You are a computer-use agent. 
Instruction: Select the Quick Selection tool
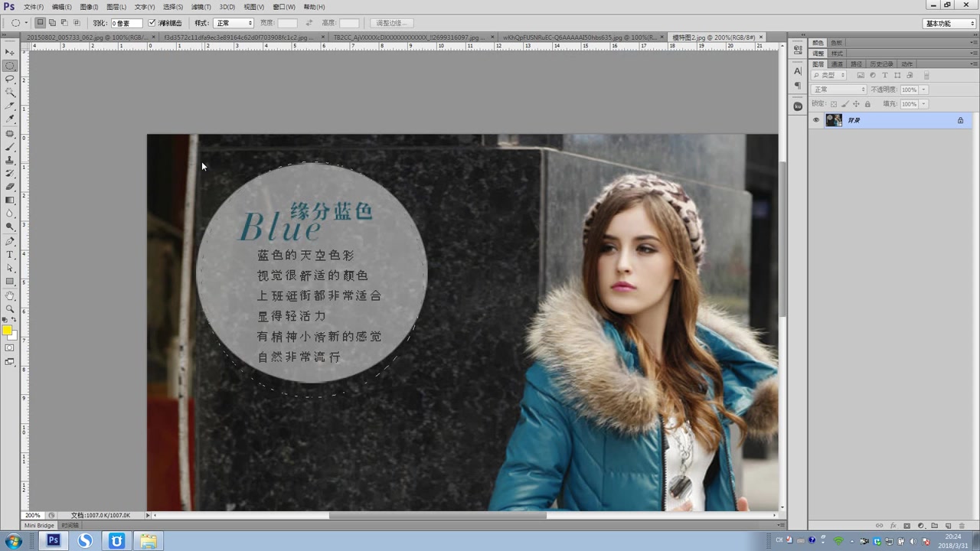click(x=10, y=93)
